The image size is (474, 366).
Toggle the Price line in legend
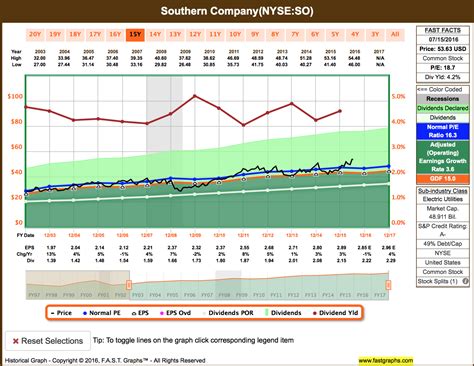tap(61, 313)
